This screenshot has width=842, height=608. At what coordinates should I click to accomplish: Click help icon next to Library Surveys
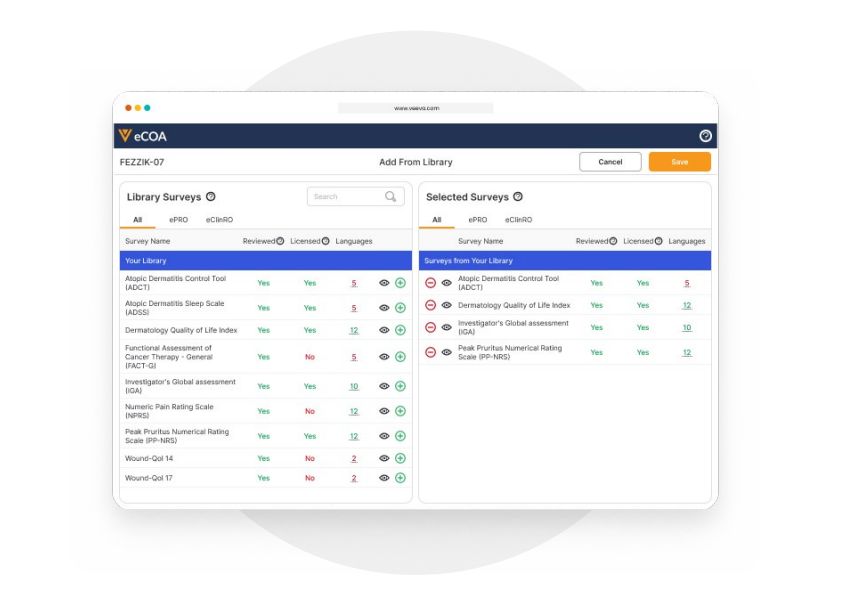210,197
